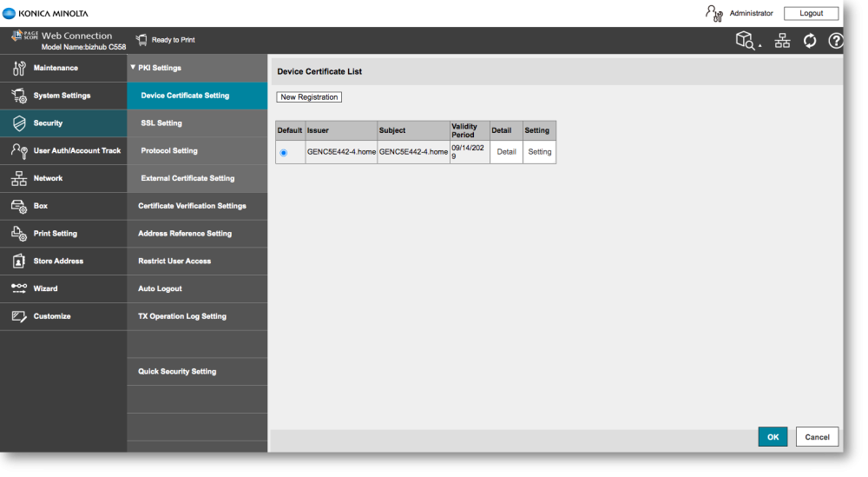Click the Konica Minolta logo

tap(45, 13)
